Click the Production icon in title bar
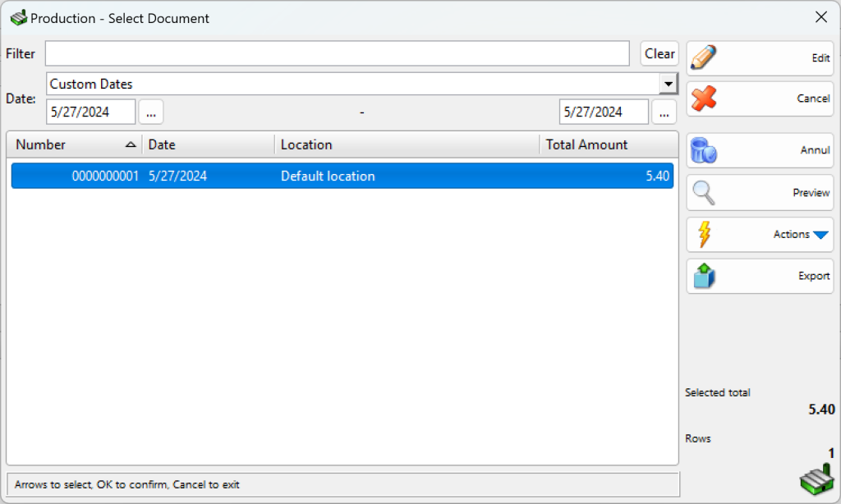 (x=18, y=17)
